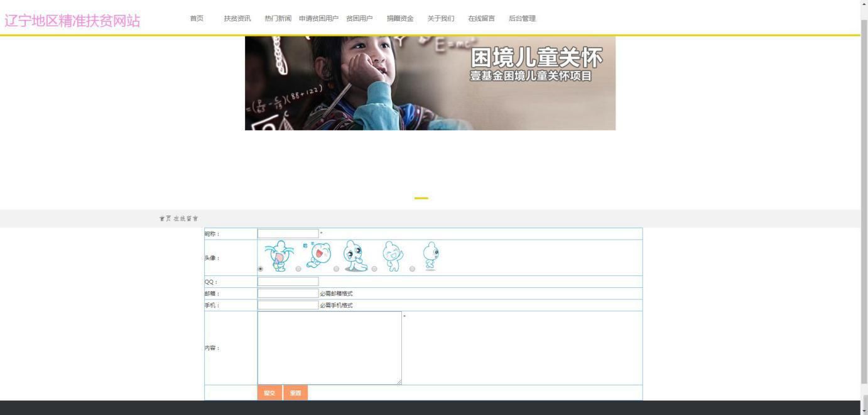Go to 扶贫资讯 in navigation
The width and height of the screenshot is (868, 415).
point(237,18)
